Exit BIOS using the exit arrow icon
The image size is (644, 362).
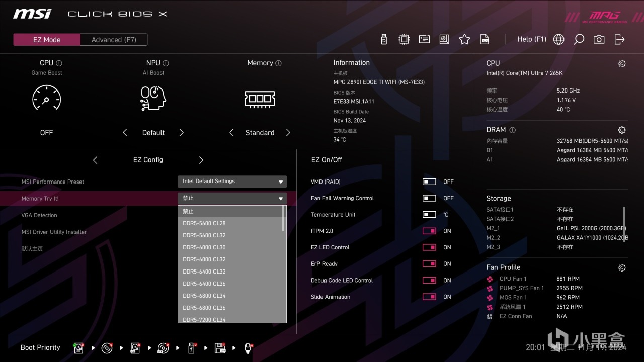click(x=619, y=39)
